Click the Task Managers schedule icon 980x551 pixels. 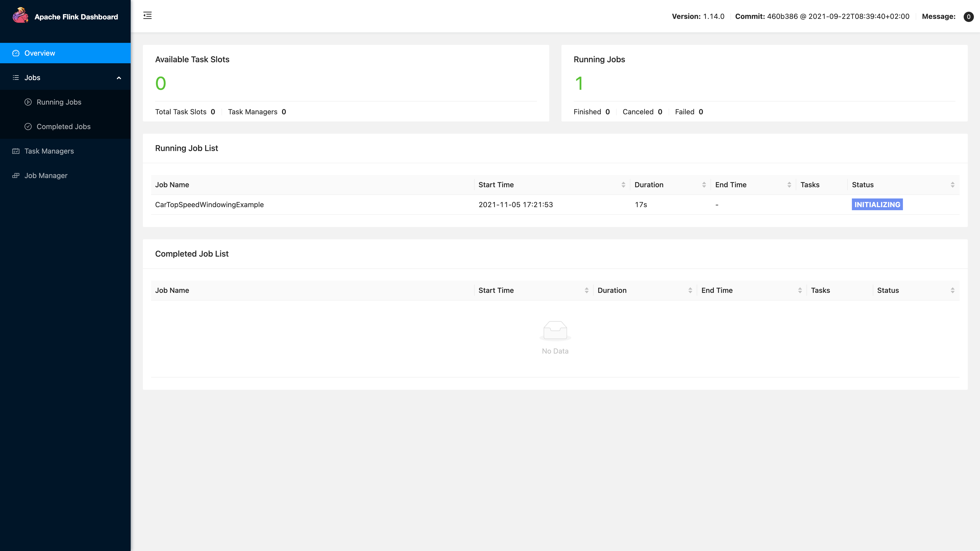point(16,151)
